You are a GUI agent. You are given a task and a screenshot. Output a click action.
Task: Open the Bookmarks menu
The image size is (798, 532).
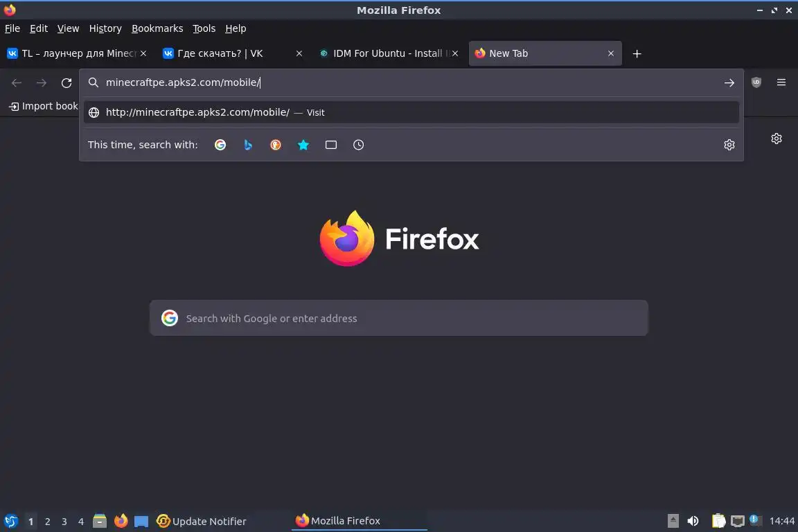157,28
